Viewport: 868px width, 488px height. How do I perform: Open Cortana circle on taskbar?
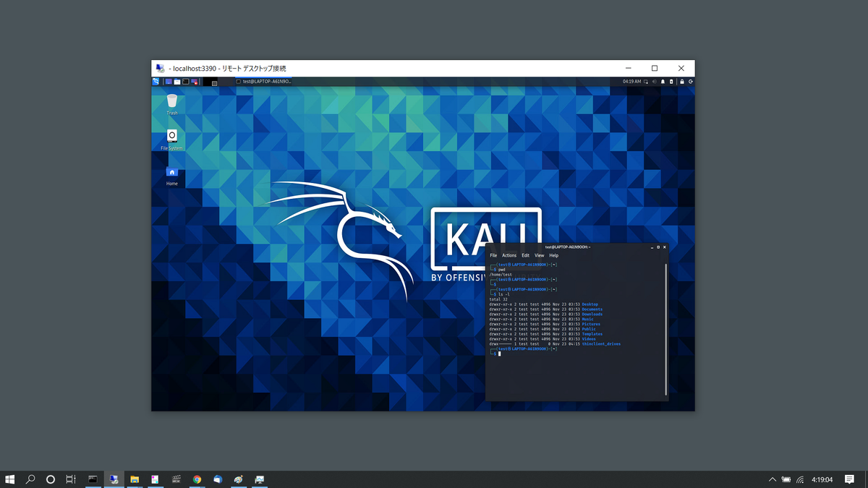click(x=51, y=479)
